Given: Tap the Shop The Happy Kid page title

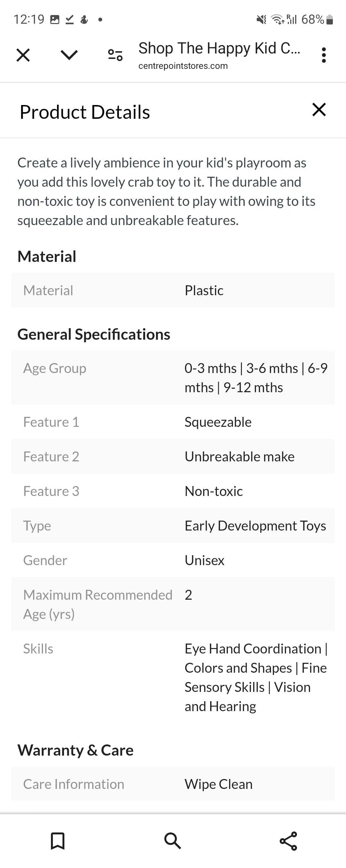Looking at the screenshot, I should click(x=219, y=48).
